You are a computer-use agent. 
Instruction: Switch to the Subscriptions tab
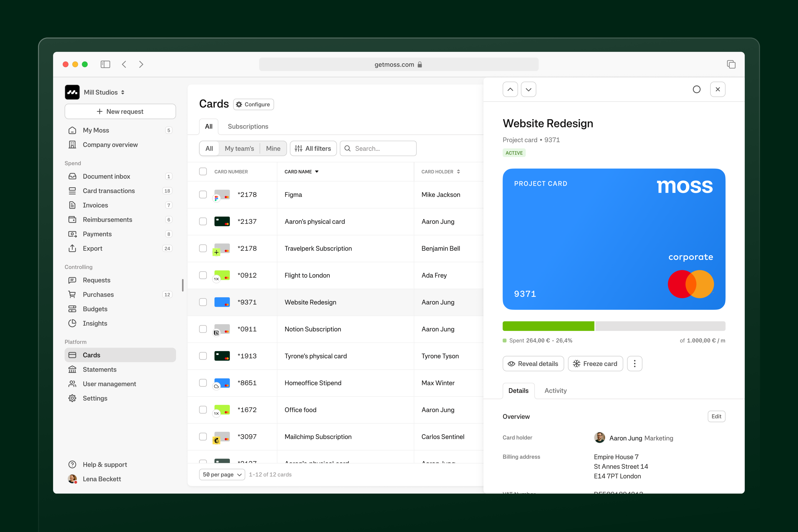tap(248, 126)
